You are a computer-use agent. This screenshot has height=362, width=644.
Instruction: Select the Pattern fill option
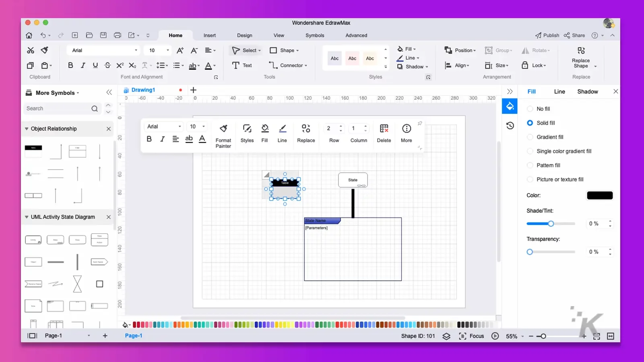pos(543,165)
